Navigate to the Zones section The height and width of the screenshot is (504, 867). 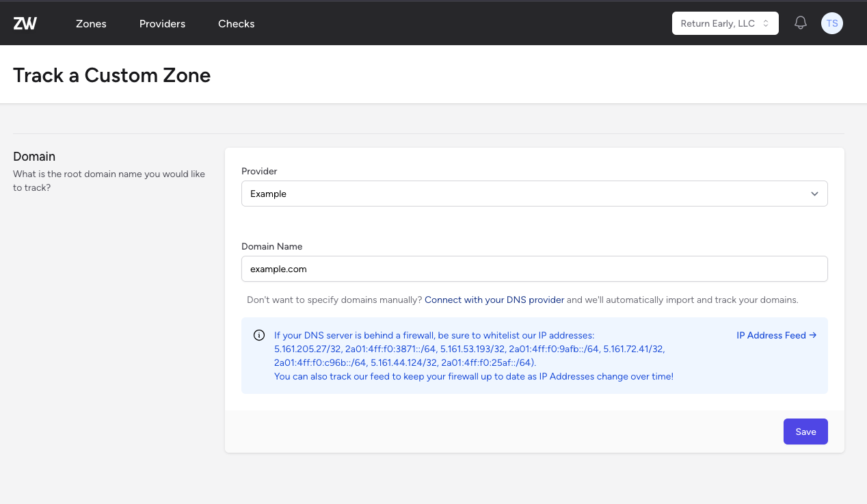click(x=91, y=23)
